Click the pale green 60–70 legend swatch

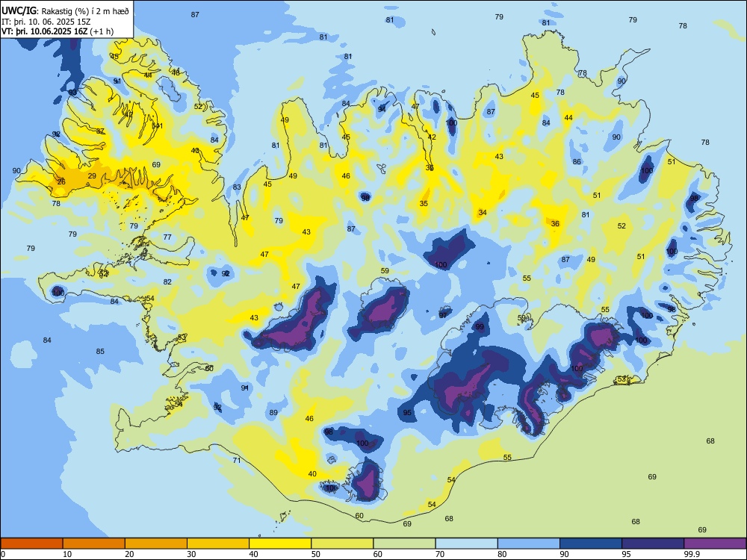404,544
